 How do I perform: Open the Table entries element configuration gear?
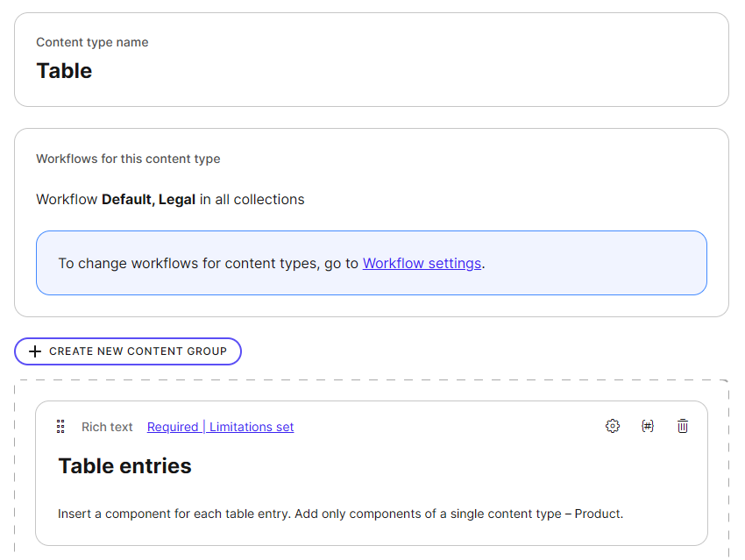point(613,426)
